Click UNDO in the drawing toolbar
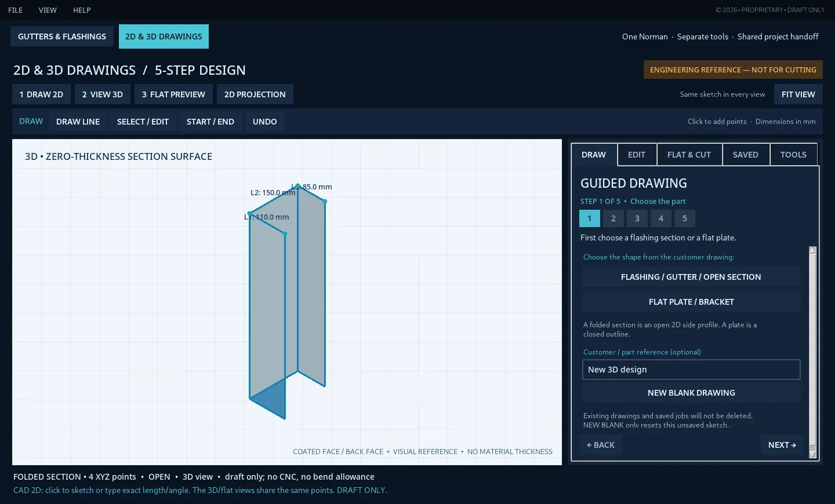This screenshot has height=504, width=835. 265,122
